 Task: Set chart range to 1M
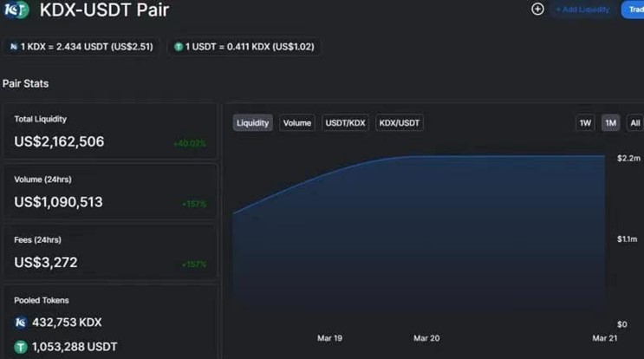click(610, 123)
